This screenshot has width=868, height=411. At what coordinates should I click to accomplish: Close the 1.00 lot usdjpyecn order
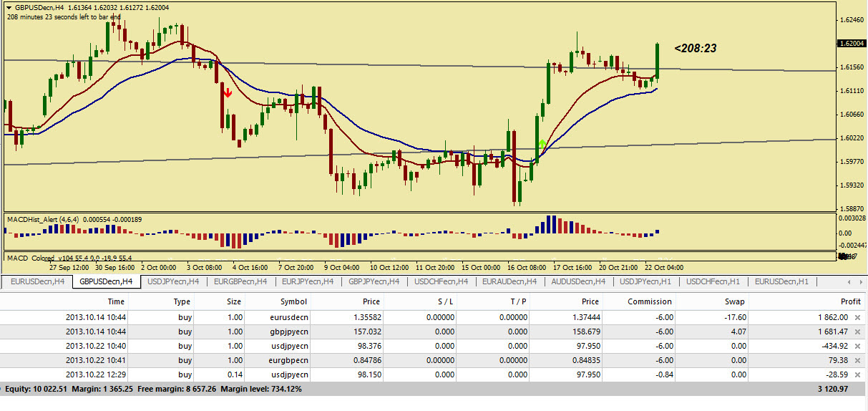pyautogui.click(x=857, y=346)
